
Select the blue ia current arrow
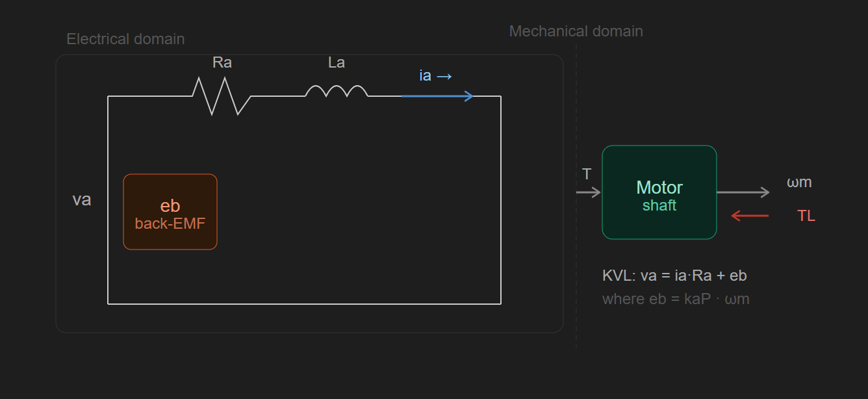click(437, 96)
